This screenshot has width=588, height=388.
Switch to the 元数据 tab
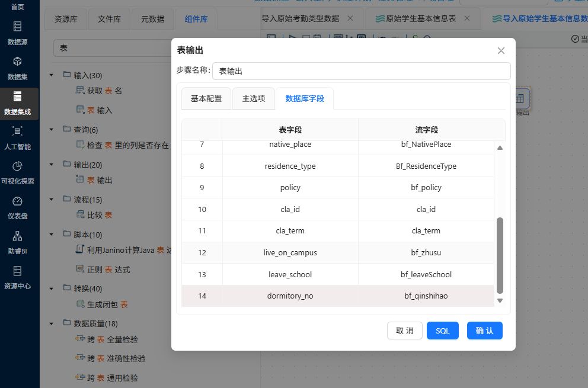[152, 19]
